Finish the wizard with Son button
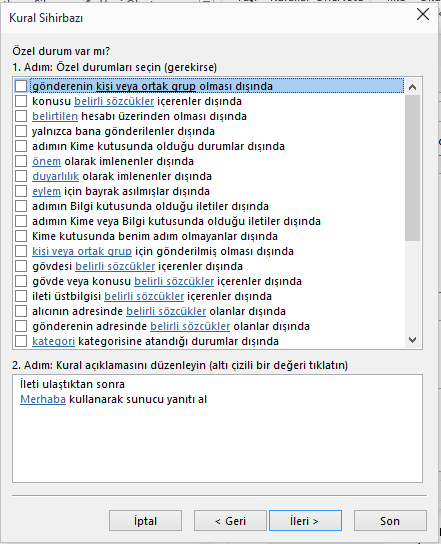 (390, 521)
